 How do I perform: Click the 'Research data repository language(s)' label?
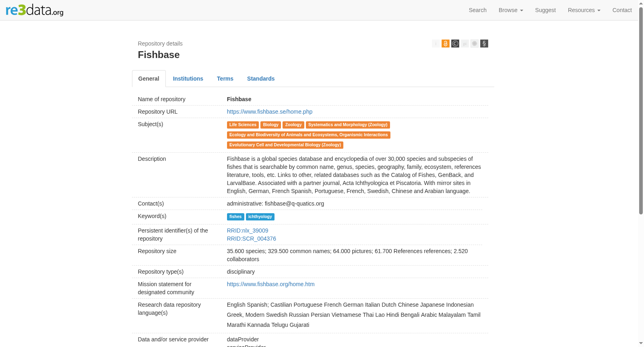(169, 309)
